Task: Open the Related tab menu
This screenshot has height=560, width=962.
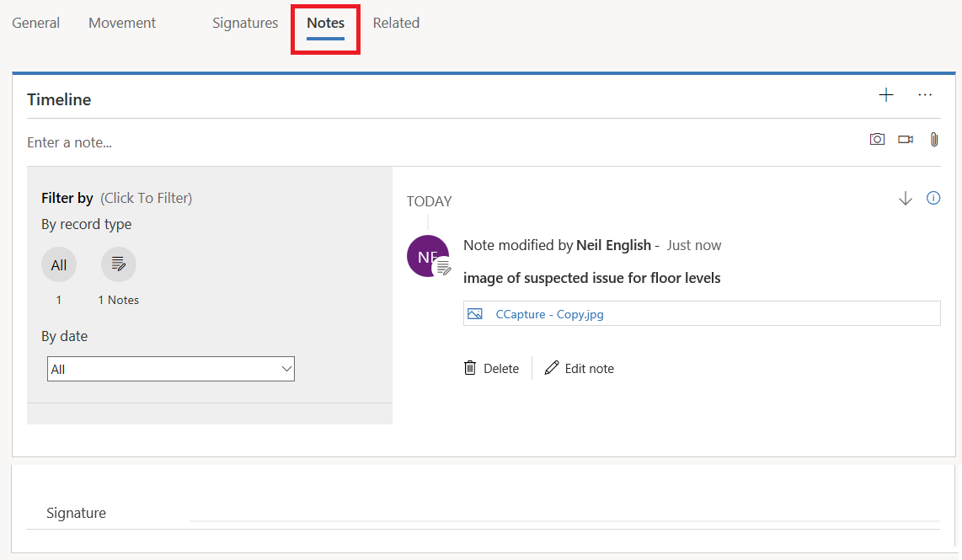Action: (x=396, y=23)
